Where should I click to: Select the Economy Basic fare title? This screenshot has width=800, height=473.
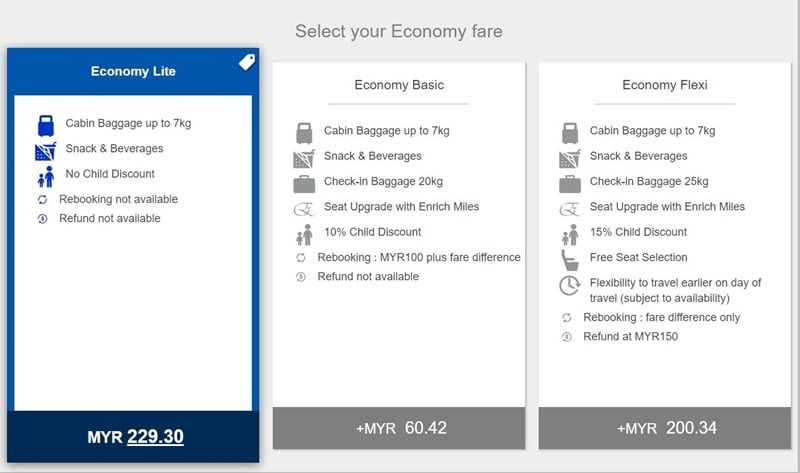pos(399,85)
